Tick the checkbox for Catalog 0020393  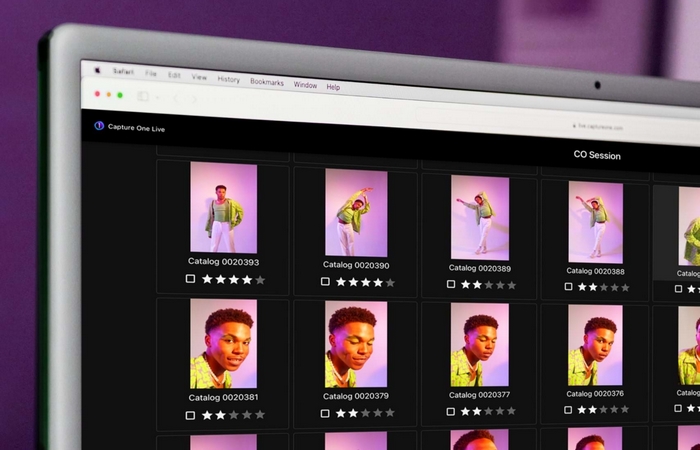190,279
